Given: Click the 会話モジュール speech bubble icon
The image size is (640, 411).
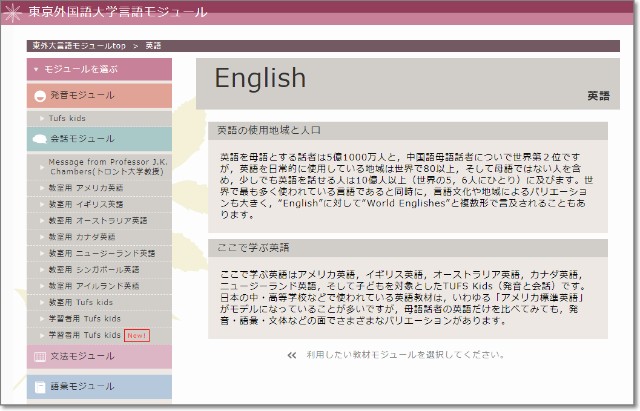Looking at the screenshot, I should [x=40, y=138].
